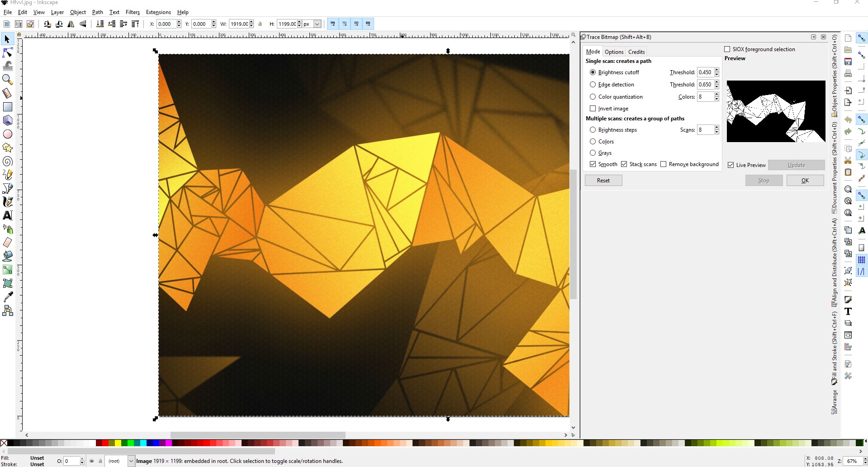The height and width of the screenshot is (467, 868).
Task: Select Color quantization radio button
Action: click(593, 97)
